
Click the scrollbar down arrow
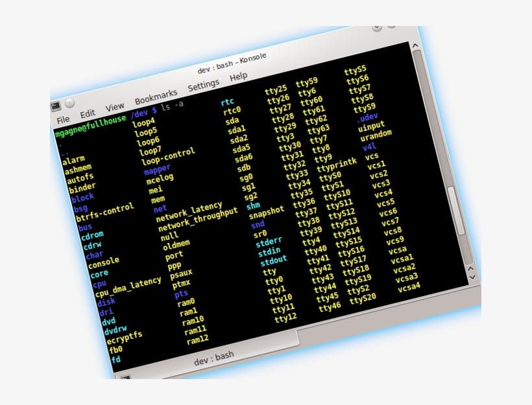point(473,278)
